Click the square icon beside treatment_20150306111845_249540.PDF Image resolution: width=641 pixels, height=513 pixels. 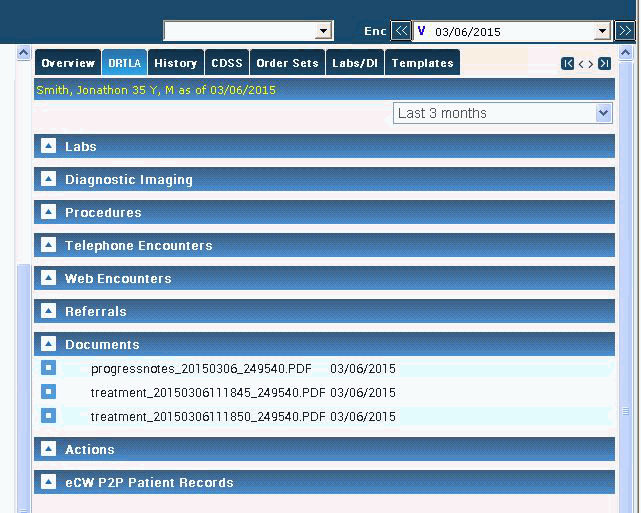(x=48, y=392)
